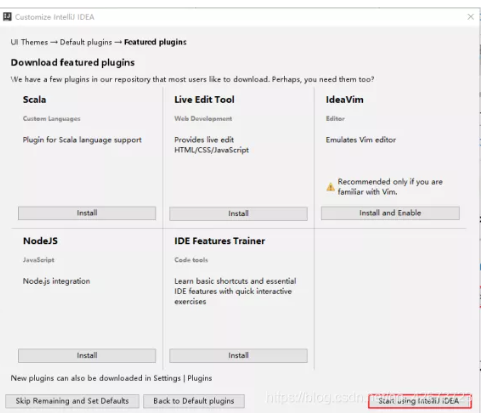Click the Download featured plugins heading
487x418 pixels.
point(73,63)
